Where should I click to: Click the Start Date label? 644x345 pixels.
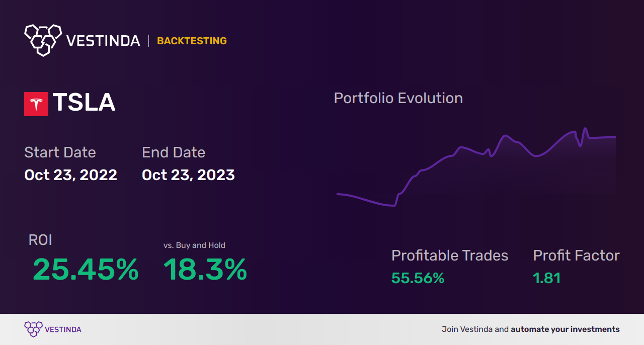coord(60,152)
